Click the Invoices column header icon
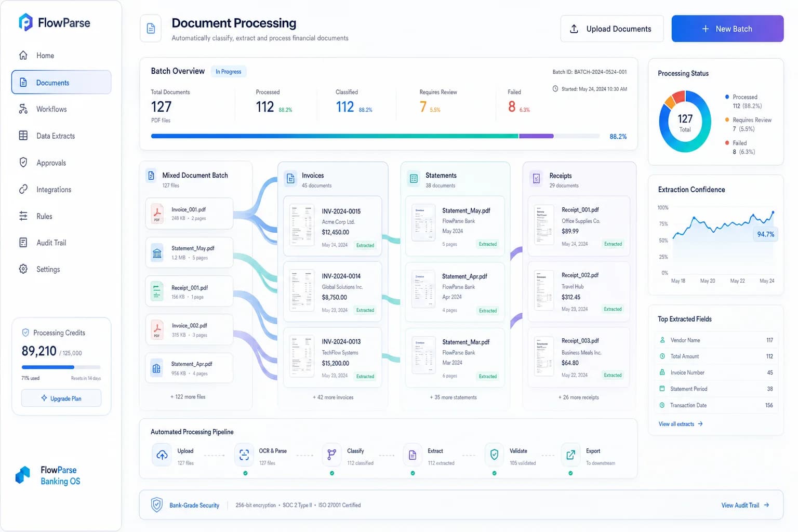Viewport: 798px width, 532px height. 290,179
